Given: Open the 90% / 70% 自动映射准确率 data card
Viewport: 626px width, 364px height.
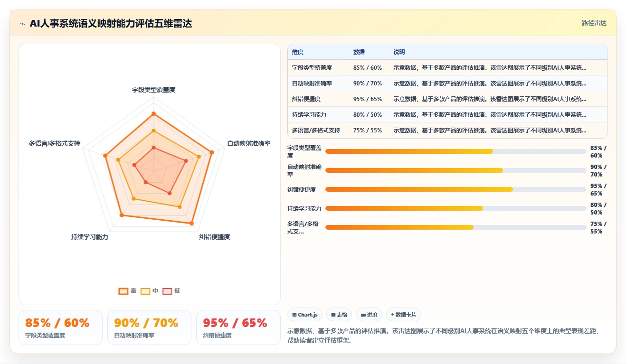Looking at the screenshot, I should (x=149, y=327).
